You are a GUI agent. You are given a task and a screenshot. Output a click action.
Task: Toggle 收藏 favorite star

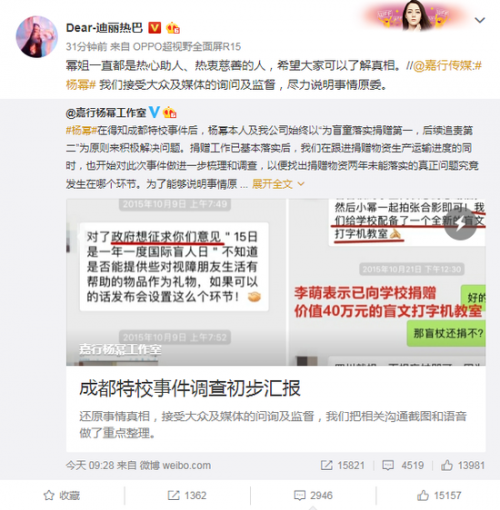tap(62, 495)
